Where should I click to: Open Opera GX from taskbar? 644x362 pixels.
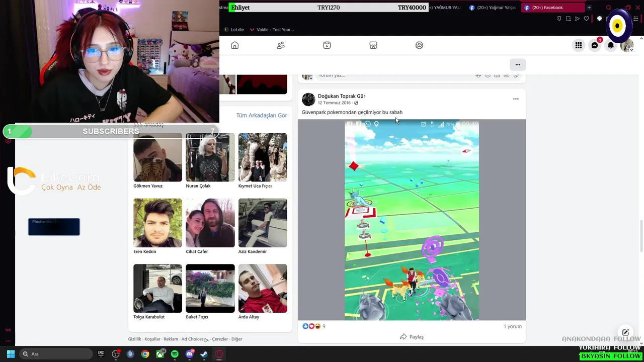pyautogui.click(x=219, y=354)
